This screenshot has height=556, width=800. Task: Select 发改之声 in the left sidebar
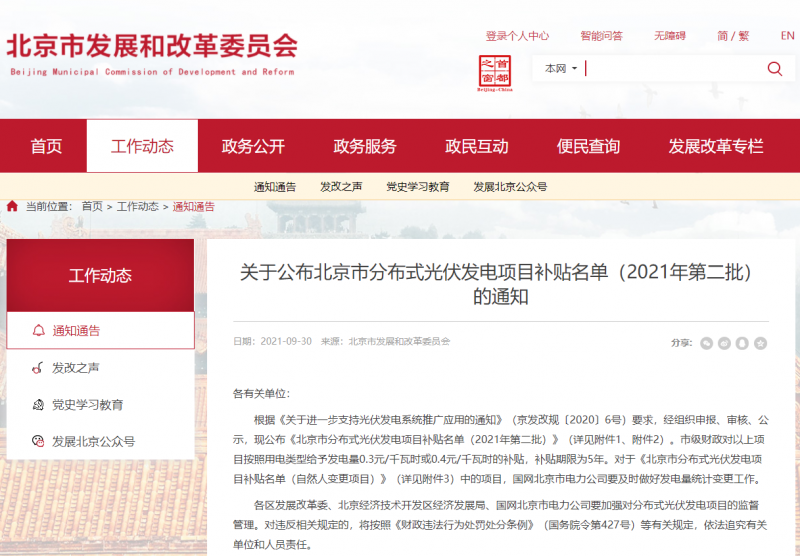[x=76, y=368]
